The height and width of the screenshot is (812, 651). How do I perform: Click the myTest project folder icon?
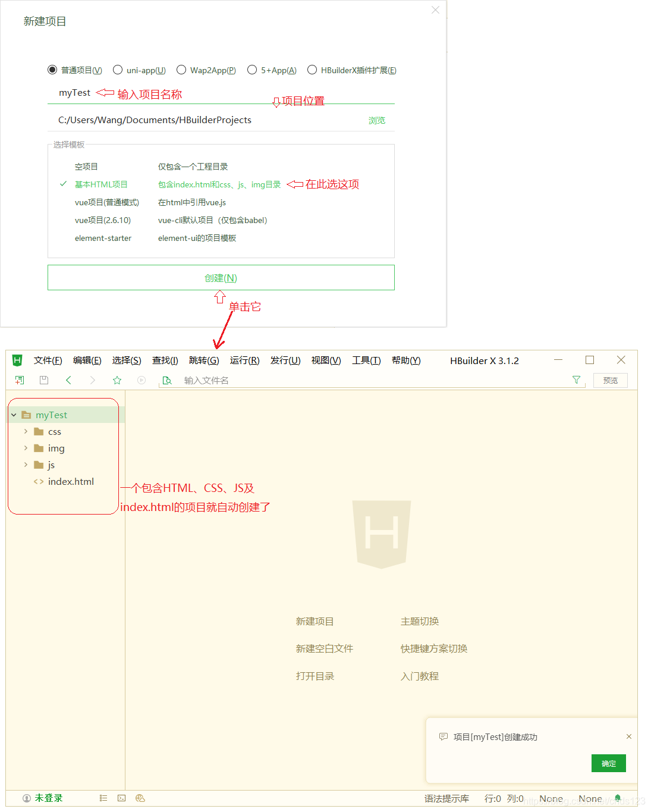(26, 415)
